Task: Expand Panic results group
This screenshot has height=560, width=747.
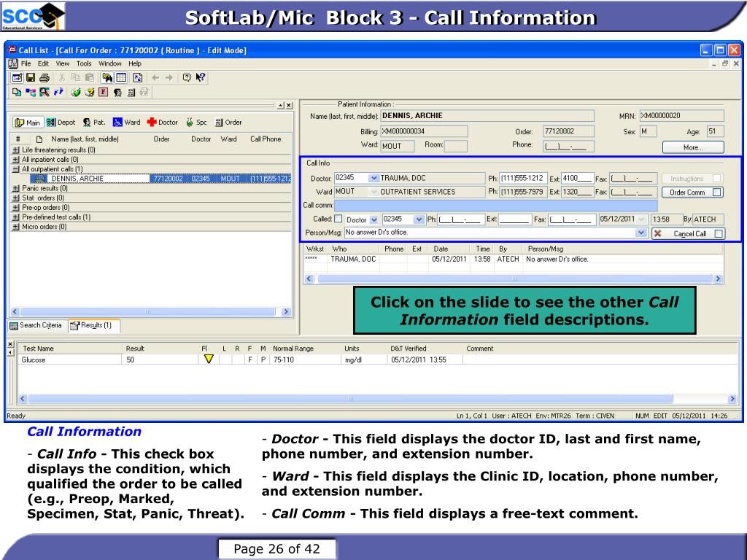Action: click(x=16, y=188)
